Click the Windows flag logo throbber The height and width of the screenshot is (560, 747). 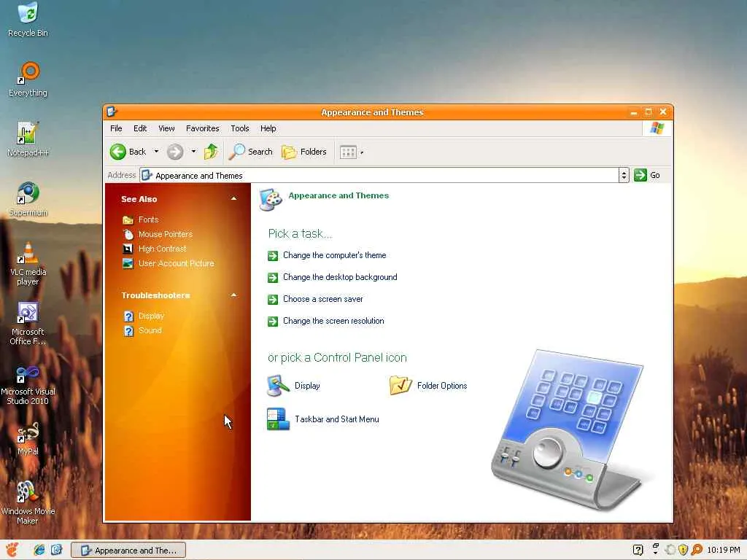pos(657,128)
